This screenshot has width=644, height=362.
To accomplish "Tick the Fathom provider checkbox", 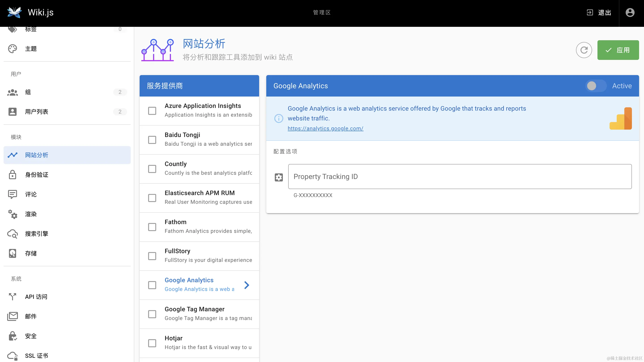I will pyautogui.click(x=152, y=227).
